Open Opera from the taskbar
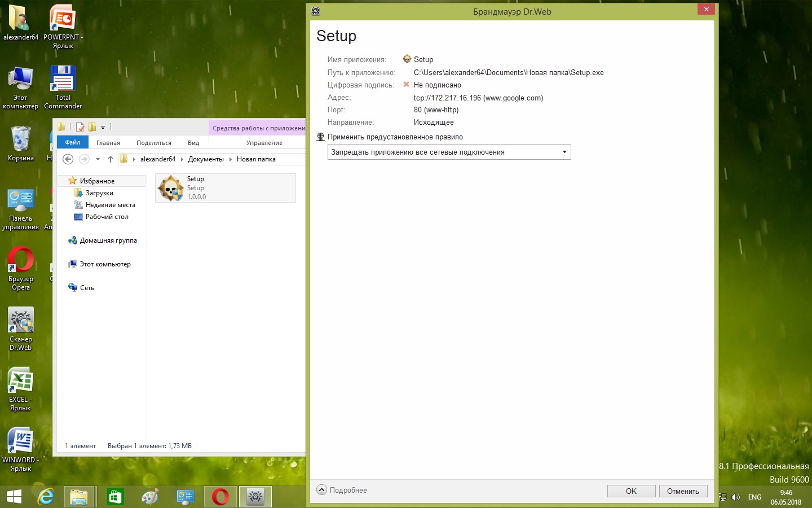The width and height of the screenshot is (812, 508). tap(220, 497)
